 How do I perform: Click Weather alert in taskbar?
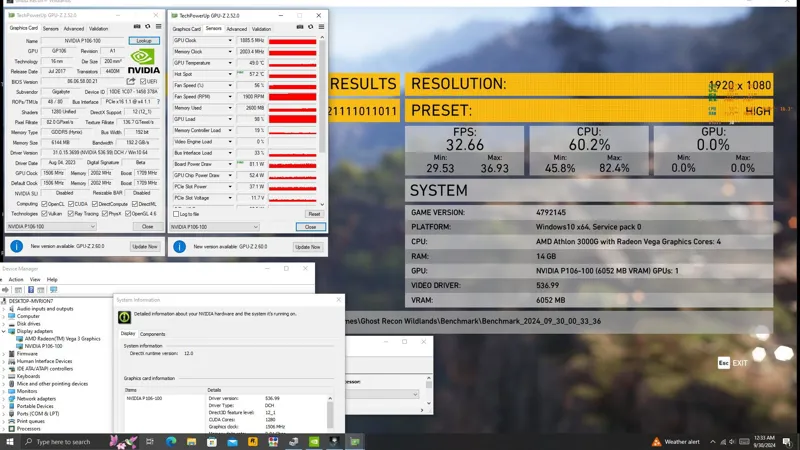(x=676, y=442)
